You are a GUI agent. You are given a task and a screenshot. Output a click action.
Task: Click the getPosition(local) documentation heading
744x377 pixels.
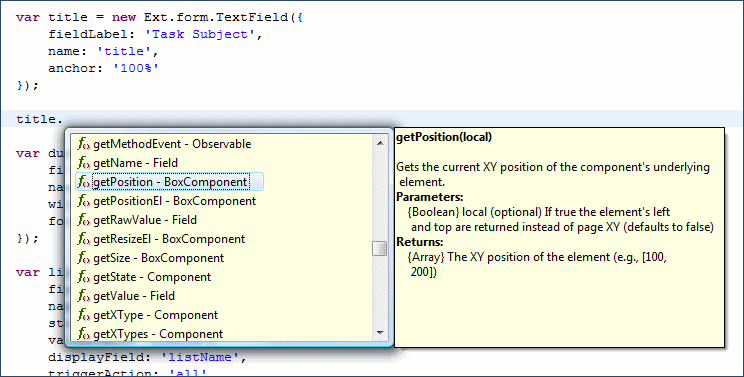444,138
